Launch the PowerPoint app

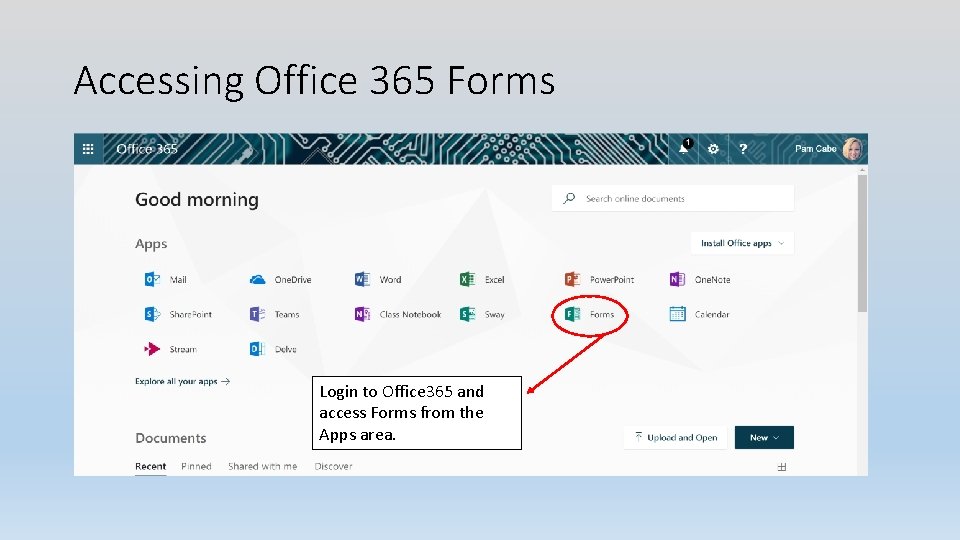pyautogui.click(x=599, y=280)
